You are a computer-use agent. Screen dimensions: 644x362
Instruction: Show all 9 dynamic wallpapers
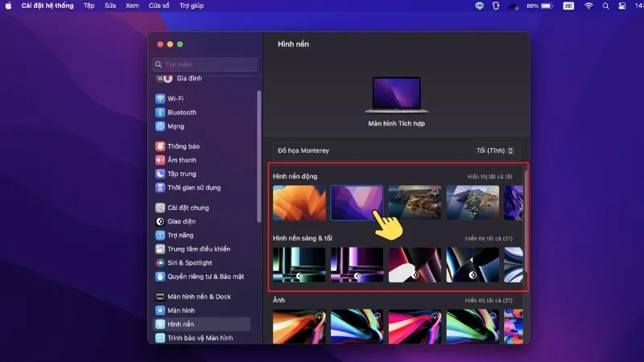(x=489, y=176)
